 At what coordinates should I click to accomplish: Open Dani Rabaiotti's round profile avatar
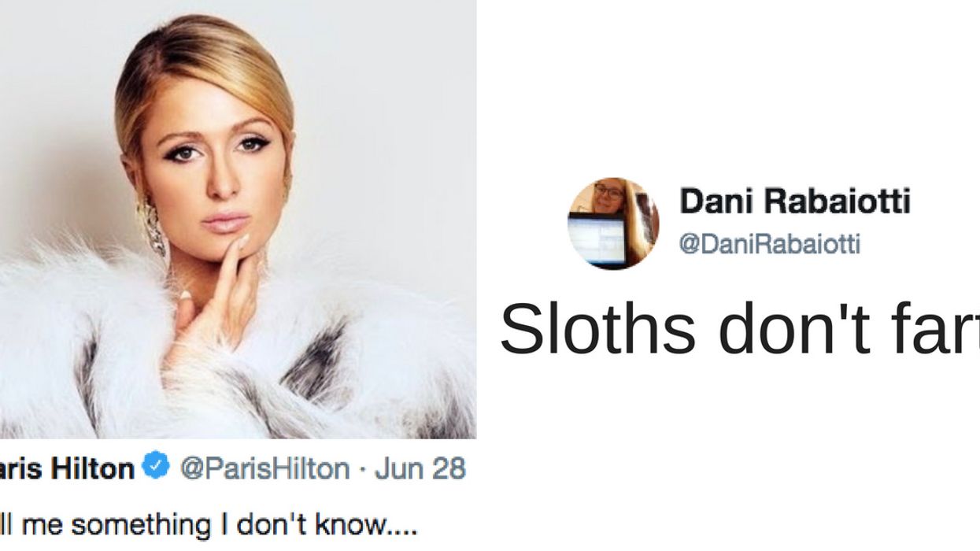[613, 224]
